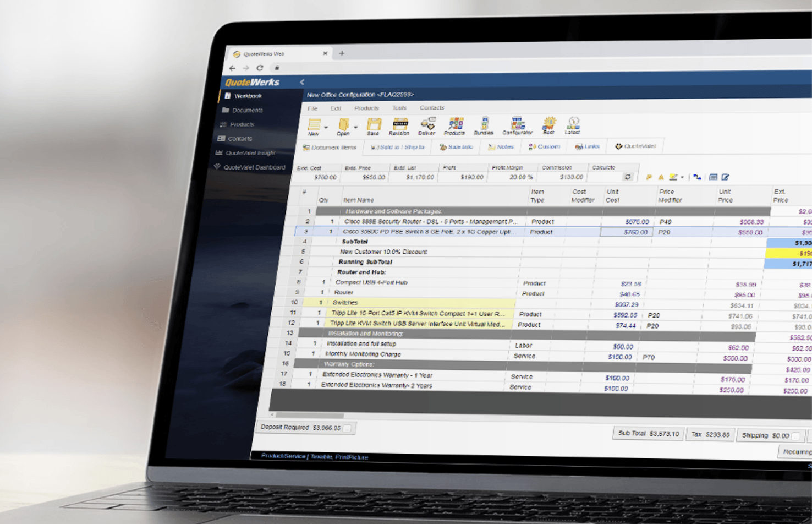Select the Installation and full setup item
812x524 pixels.
click(x=361, y=343)
